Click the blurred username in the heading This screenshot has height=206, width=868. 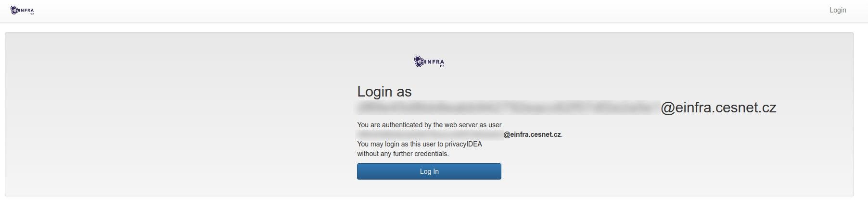coord(508,108)
